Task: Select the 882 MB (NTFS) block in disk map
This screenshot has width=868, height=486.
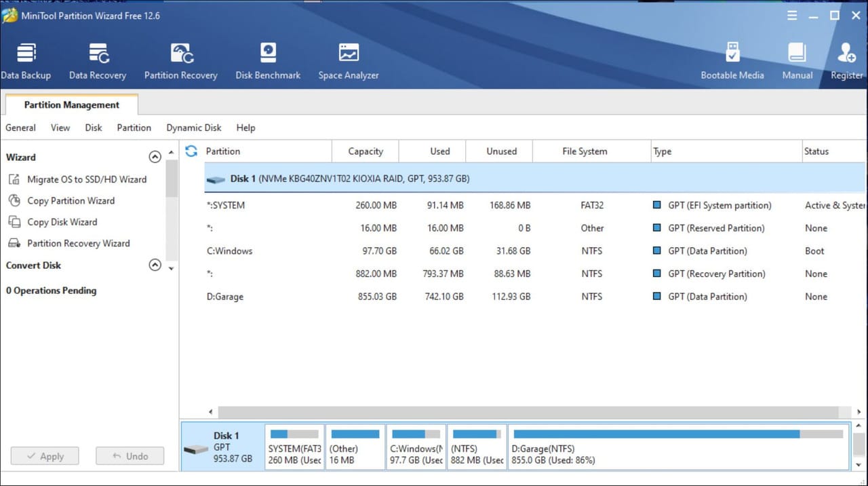Action: coord(477,447)
